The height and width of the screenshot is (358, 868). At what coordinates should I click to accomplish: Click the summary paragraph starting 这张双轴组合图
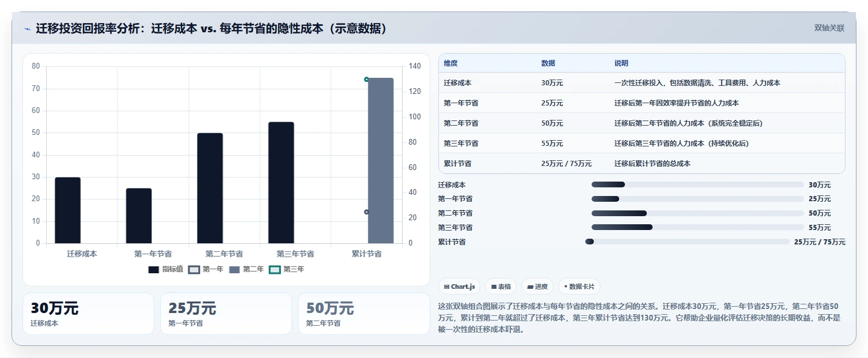640,318
